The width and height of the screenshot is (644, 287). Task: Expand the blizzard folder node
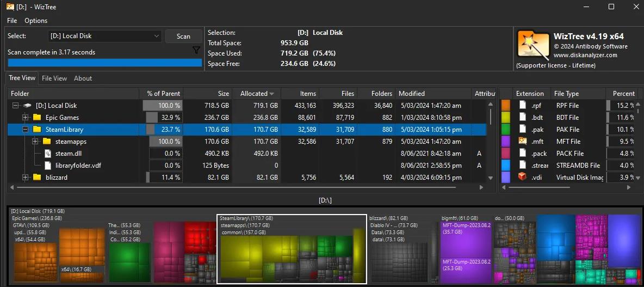click(26, 178)
